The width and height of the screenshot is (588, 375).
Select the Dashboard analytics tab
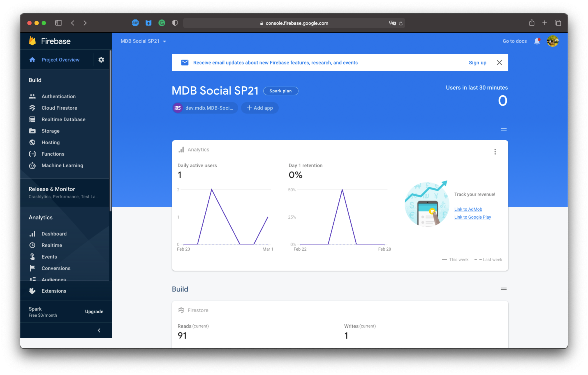(x=54, y=234)
